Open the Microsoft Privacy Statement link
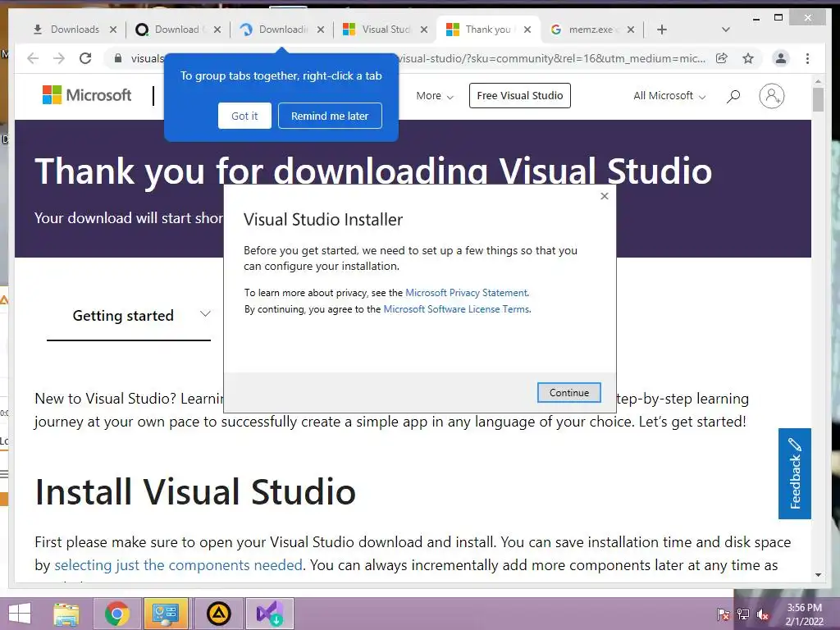This screenshot has height=630, width=840. [x=467, y=293]
